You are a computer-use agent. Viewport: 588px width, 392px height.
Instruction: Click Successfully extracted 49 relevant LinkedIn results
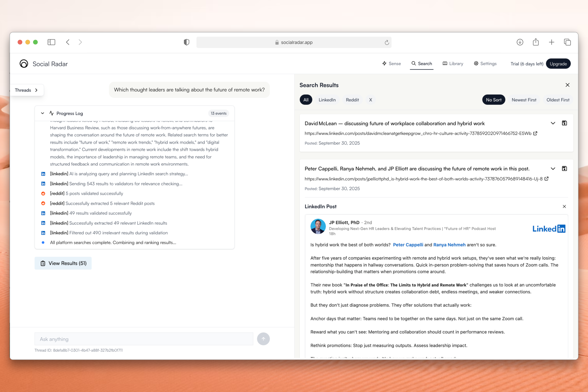(x=109, y=223)
